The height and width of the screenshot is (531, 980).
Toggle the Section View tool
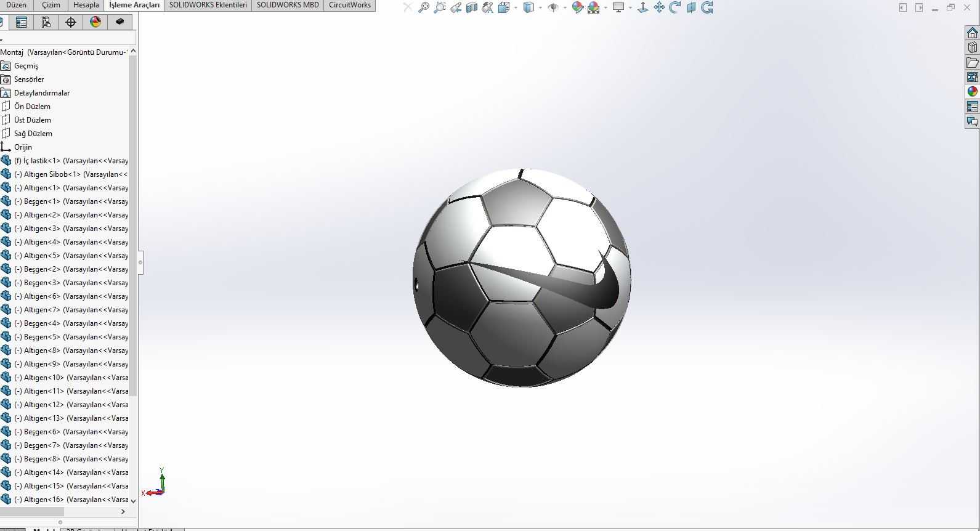point(471,7)
